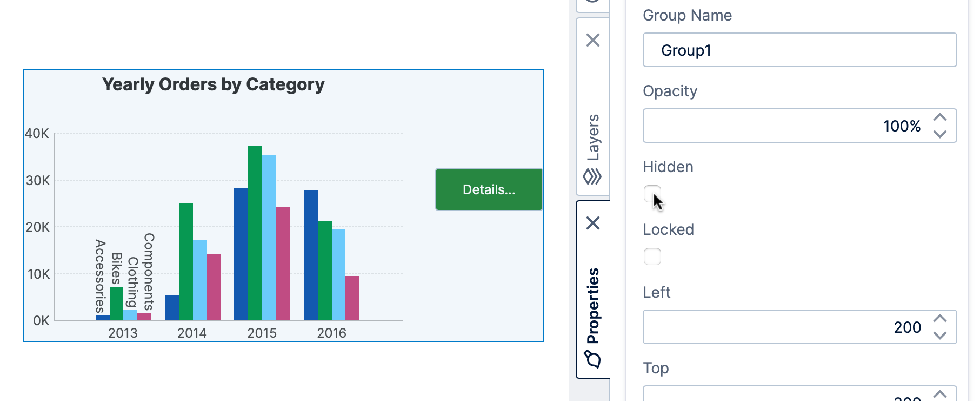
Task: Decrease the Left value using the stepper
Action: [x=940, y=334]
